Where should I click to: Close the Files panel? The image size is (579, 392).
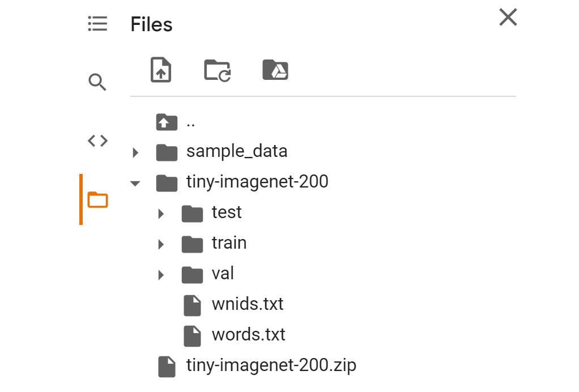click(508, 18)
